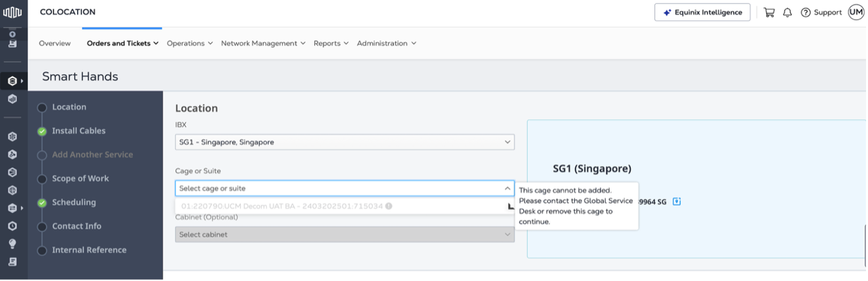Open the UM user profile avatar
The height and width of the screenshot is (281, 868).
tap(856, 12)
